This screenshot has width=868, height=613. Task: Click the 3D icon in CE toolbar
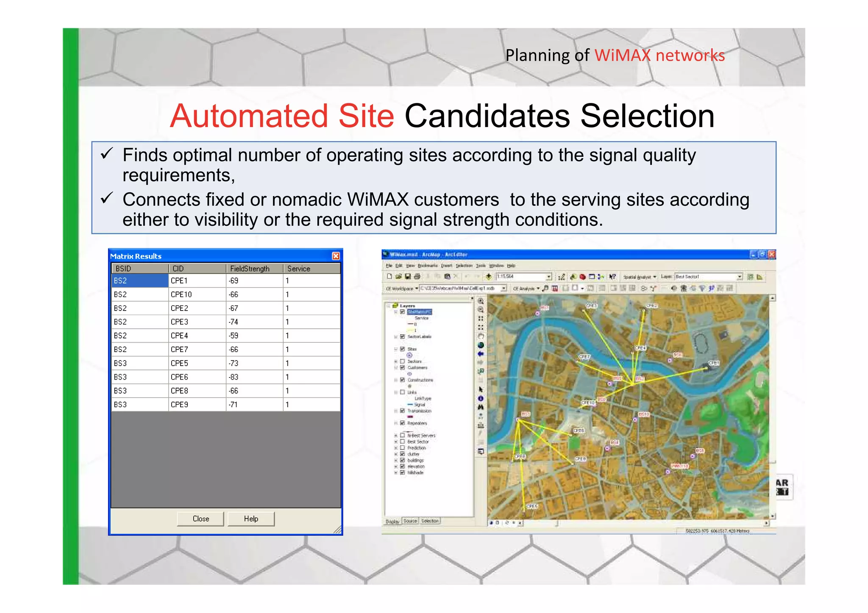pos(711,288)
